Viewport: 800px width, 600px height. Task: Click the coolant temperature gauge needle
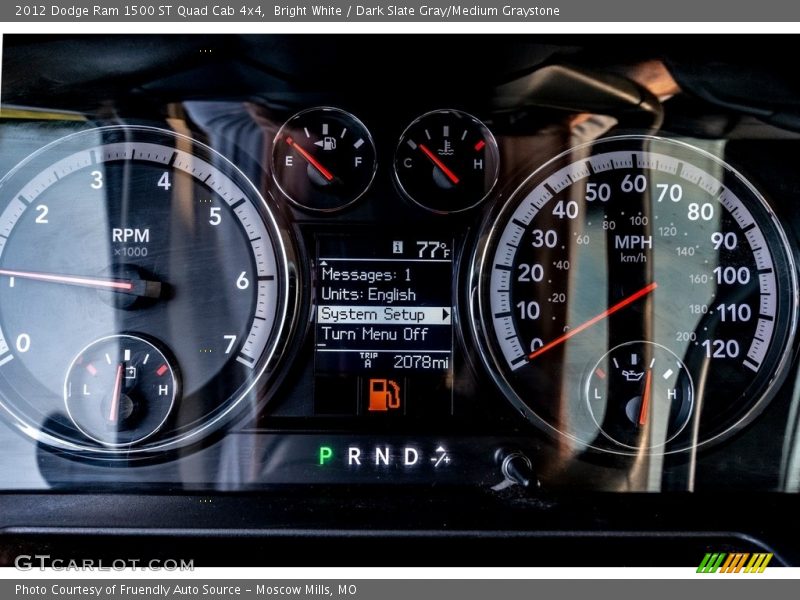[439, 164]
